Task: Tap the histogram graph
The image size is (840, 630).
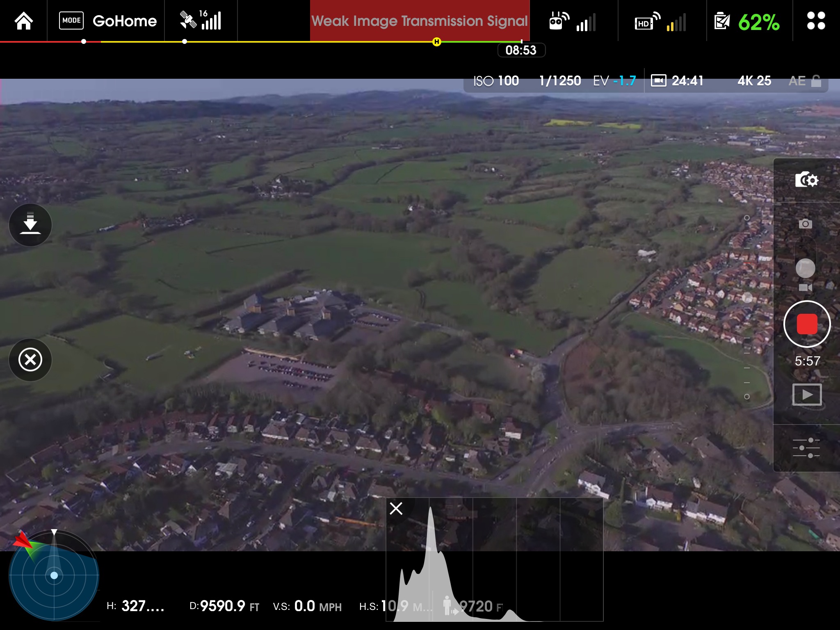Action: tap(495, 559)
